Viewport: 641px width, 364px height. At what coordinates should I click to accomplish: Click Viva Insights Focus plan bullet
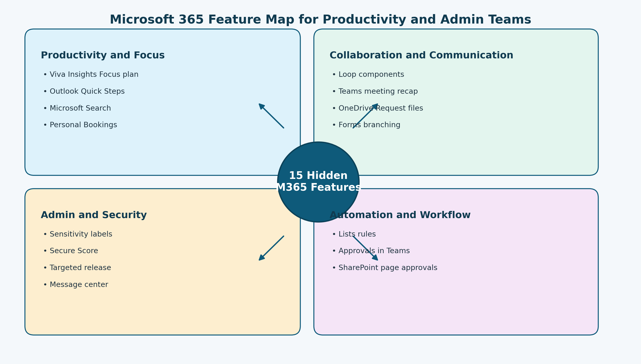[91, 74]
